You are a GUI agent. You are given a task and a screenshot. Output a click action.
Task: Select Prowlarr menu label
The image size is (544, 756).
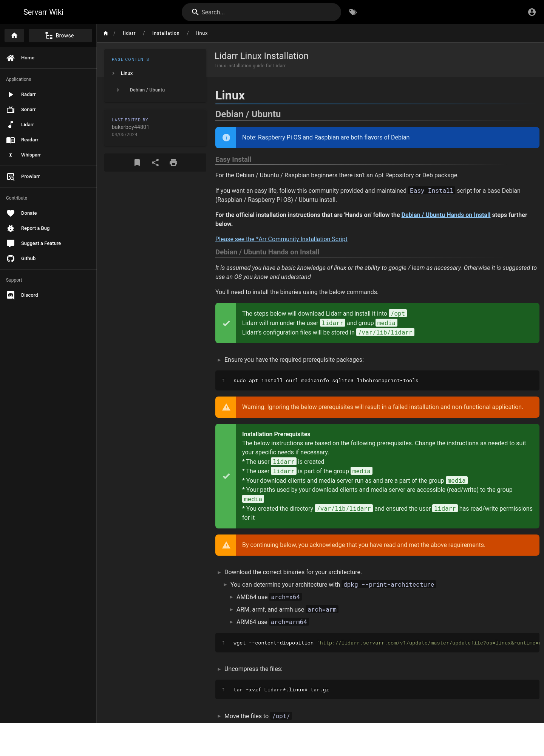(30, 177)
